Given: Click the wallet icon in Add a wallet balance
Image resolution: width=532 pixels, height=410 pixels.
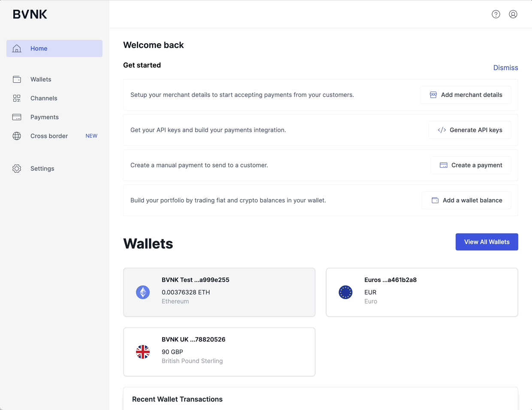Looking at the screenshot, I should tap(435, 200).
